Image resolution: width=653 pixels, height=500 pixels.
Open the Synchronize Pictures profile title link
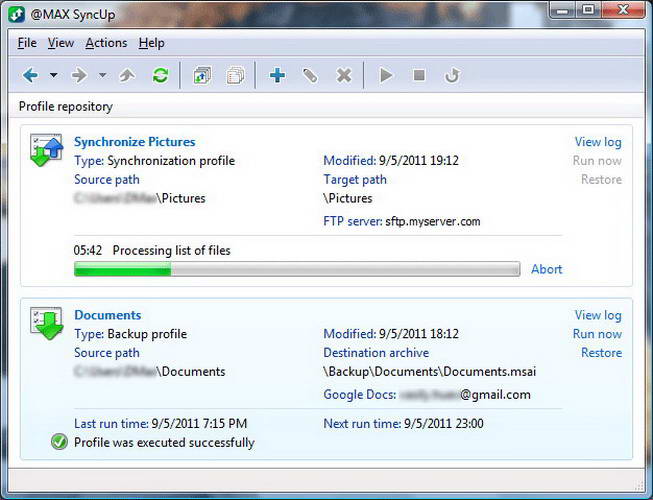(135, 142)
